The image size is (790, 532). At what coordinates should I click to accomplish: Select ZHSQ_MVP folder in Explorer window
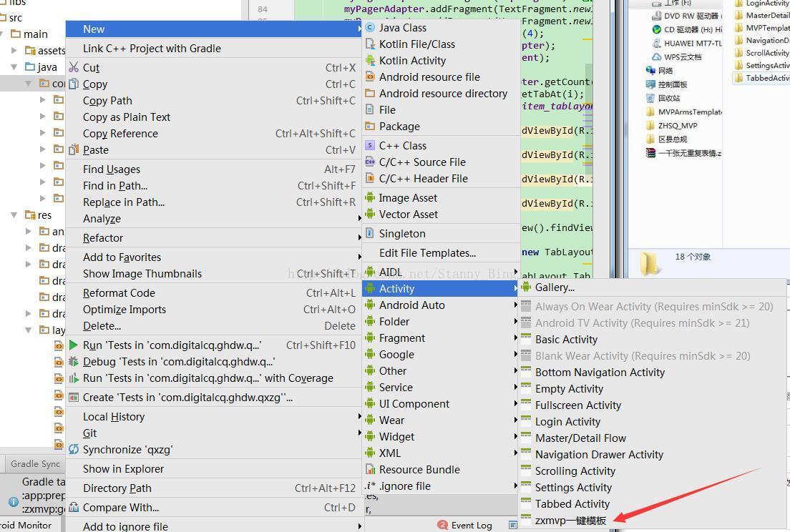(x=672, y=125)
